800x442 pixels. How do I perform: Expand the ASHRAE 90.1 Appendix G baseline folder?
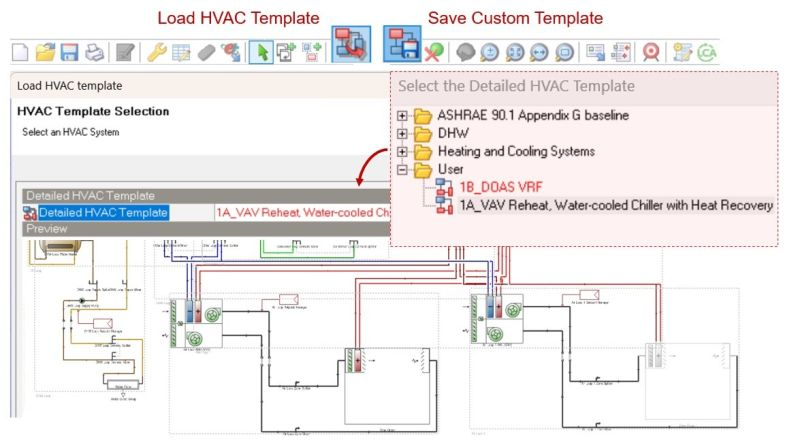(x=403, y=115)
